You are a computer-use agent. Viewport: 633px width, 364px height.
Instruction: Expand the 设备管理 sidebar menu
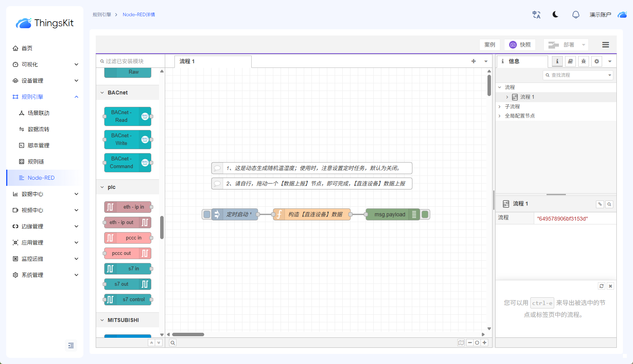pyautogui.click(x=45, y=81)
